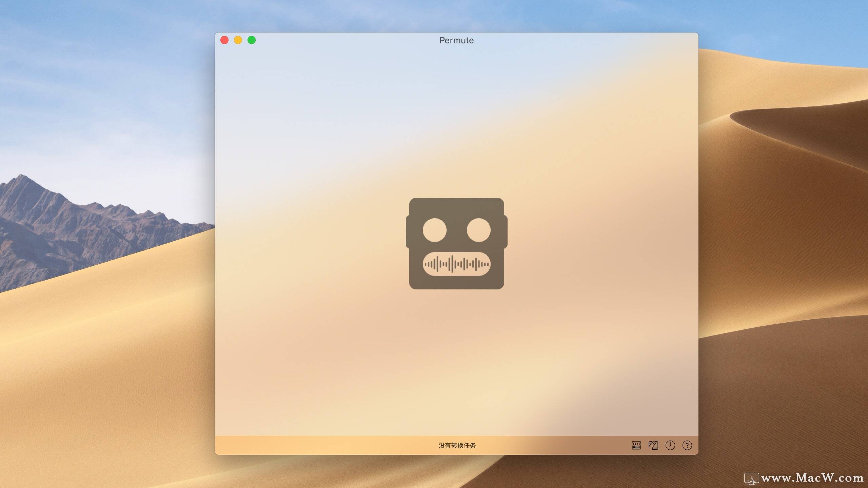Click the sand dune right of window
The width and height of the screenshot is (868, 488).
[780, 237]
